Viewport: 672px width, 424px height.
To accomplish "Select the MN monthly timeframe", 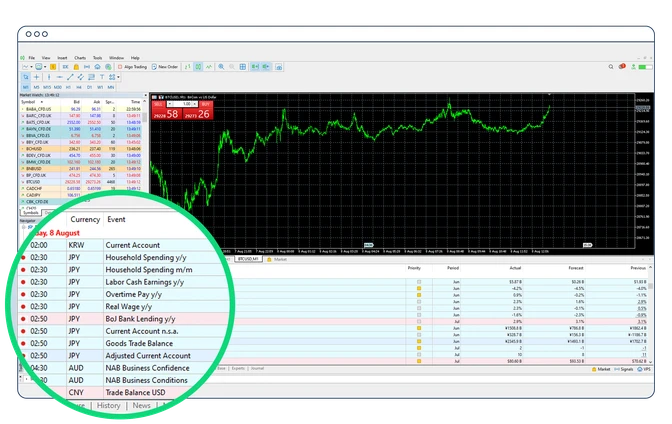I will [x=111, y=87].
